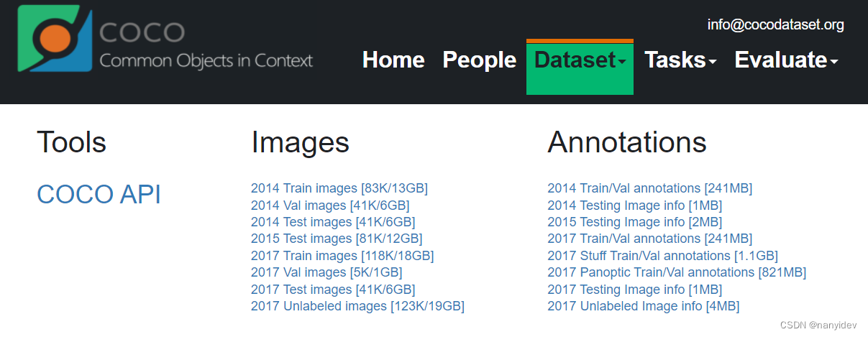The width and height of the screenshot is (868, 337).
Task: Open 2015 Testing Image info [2MB]
Action: point(634,222)
